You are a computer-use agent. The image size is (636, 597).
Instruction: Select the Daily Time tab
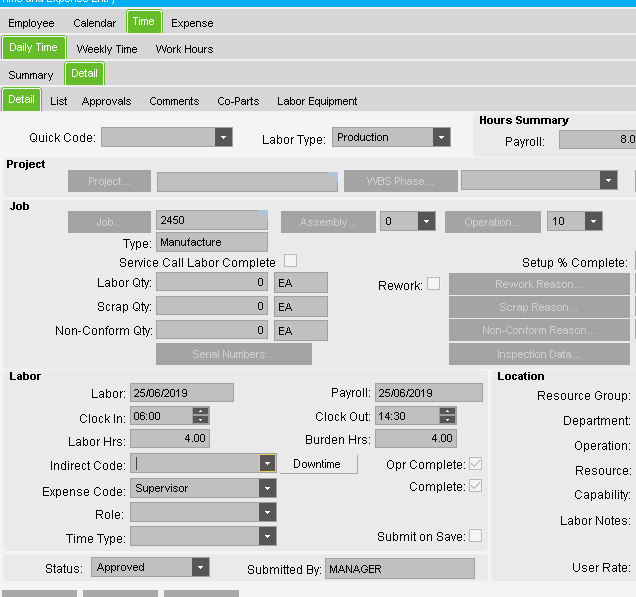tap(34, 47)
